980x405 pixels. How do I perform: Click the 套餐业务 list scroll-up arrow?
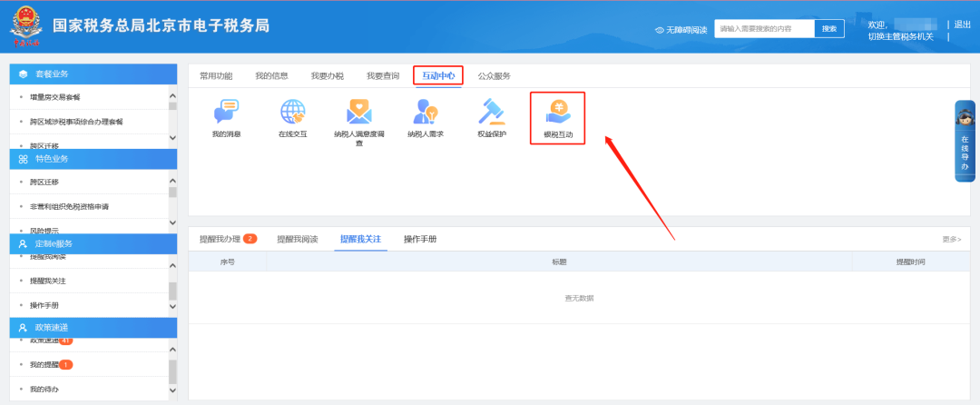click(x=173, y=96)
